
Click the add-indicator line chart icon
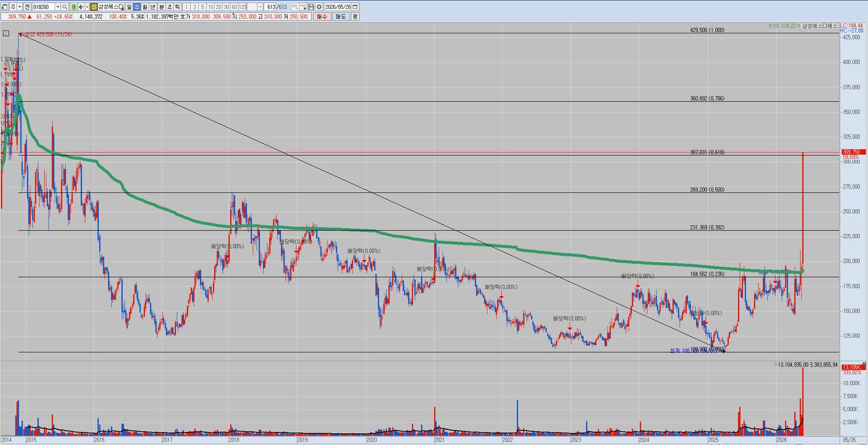pos(303,7)
